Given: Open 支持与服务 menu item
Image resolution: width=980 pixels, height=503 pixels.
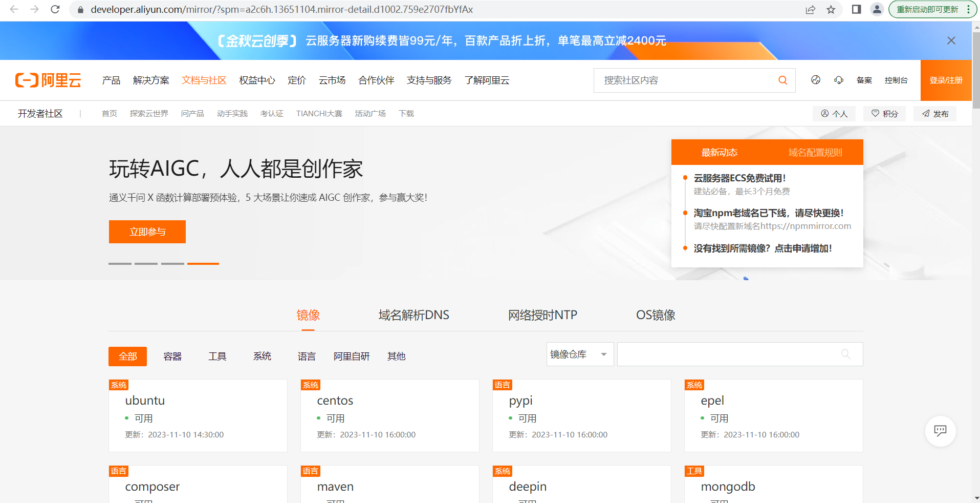Looking at the screenshot, I should click(429, 80).
